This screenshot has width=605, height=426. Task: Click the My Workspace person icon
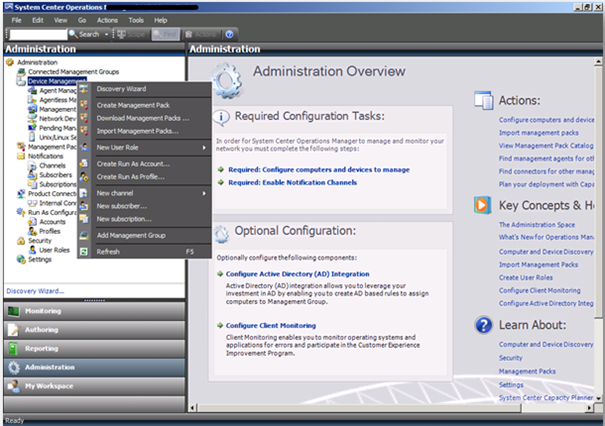click(14, 386)
